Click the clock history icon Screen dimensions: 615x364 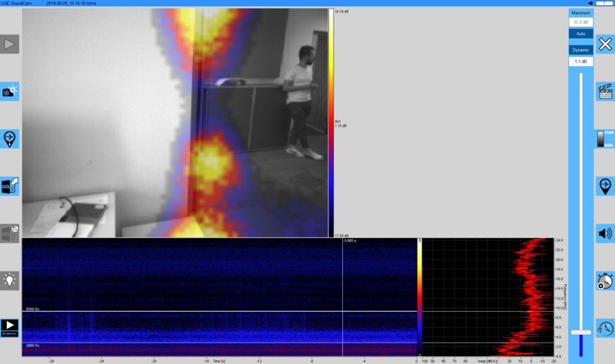pos(605,328)
